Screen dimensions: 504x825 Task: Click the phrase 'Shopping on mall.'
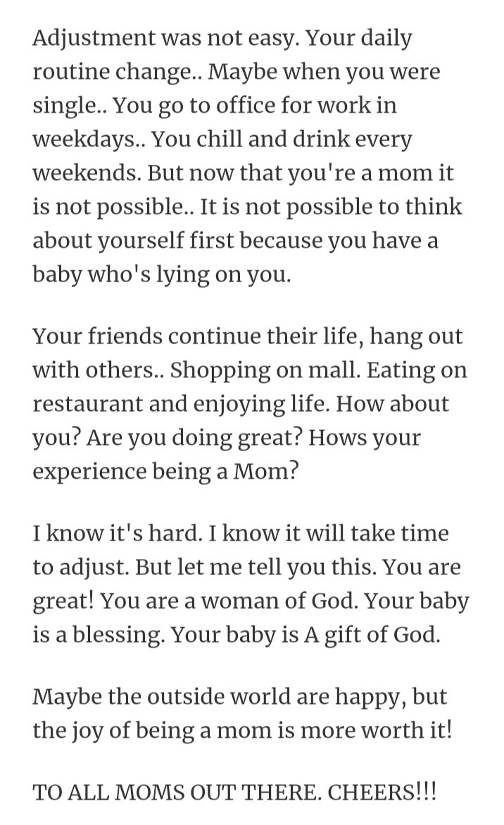(x=265, y=370)
